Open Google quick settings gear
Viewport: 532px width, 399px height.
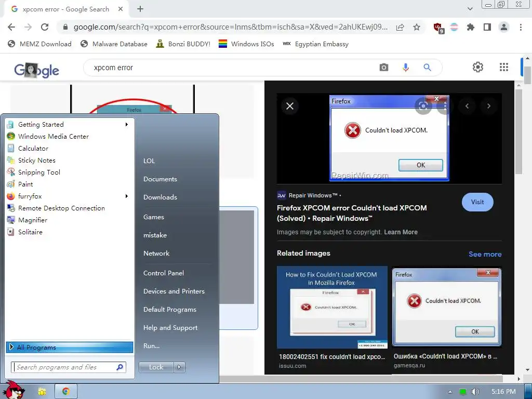(478, 67)
